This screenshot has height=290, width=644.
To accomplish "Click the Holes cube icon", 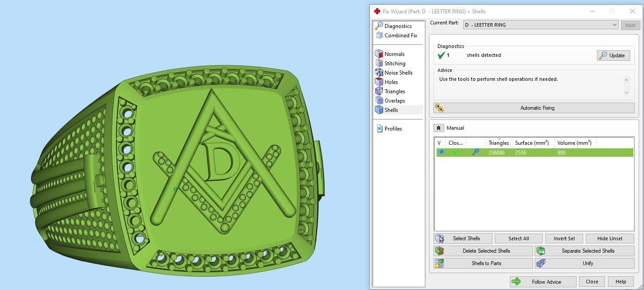I will point(379,82).
